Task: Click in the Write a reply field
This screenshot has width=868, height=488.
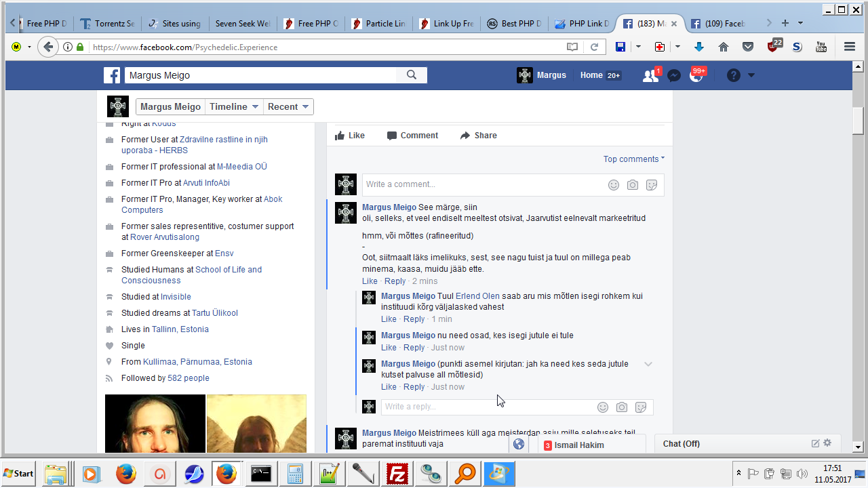Action: (485, 407)
